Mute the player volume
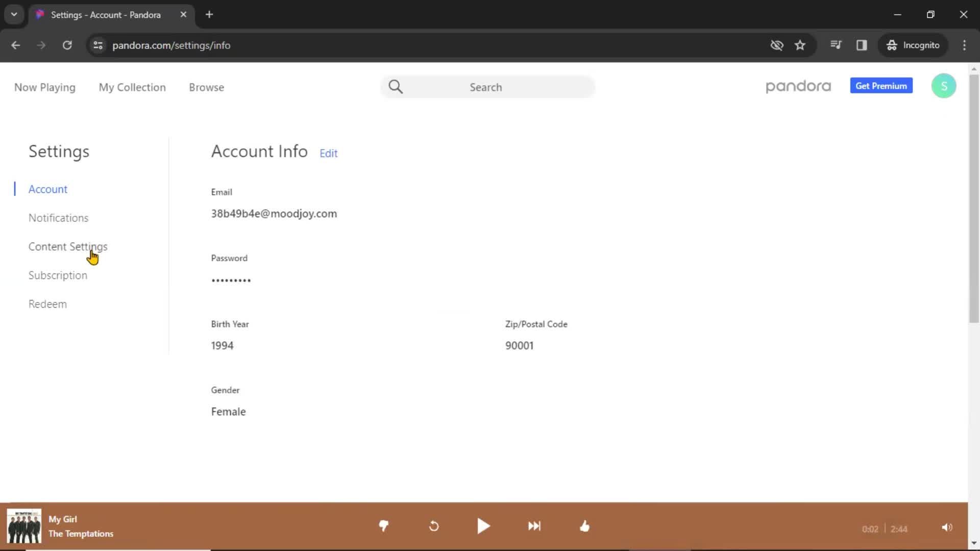 [x=947, y=528]
